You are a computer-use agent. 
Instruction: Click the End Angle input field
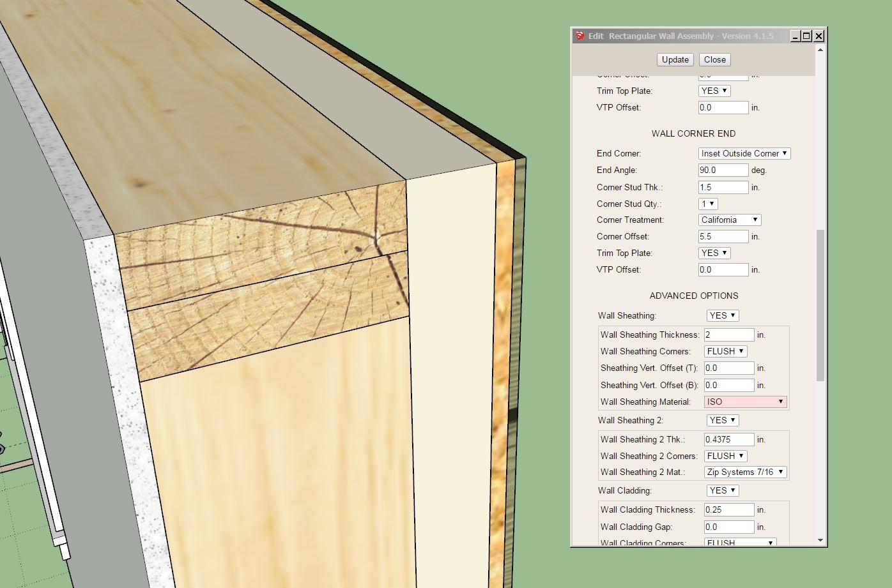(x=723, y=170)
